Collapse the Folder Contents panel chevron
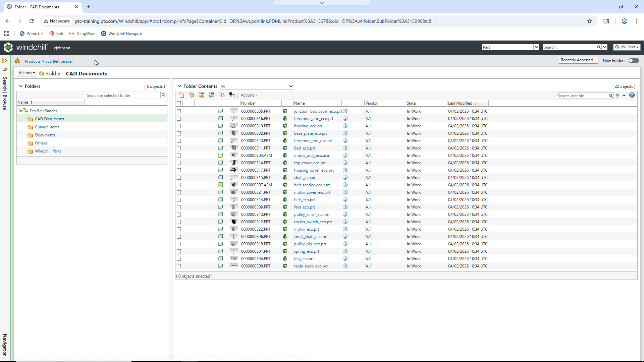644x362 pixels. (x=179, y=86)
